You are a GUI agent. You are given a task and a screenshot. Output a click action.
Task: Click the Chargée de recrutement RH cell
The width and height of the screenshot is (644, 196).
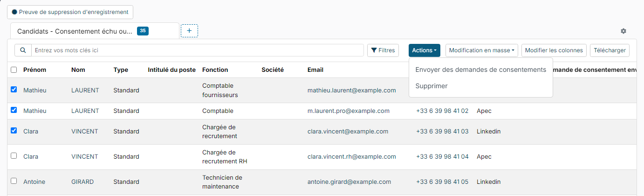[x=225, y=157]
